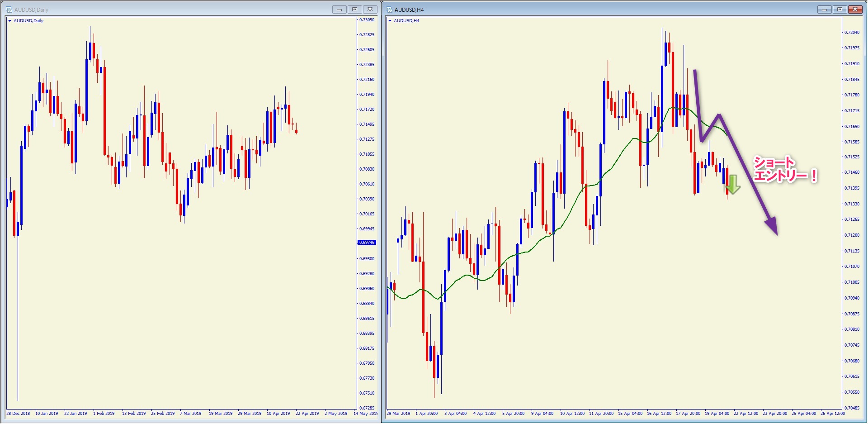The height and width of the screenshot is (424, 868).
Task: Click the 17 Apr 20:00 time label
Action: (x=688, y=414)
